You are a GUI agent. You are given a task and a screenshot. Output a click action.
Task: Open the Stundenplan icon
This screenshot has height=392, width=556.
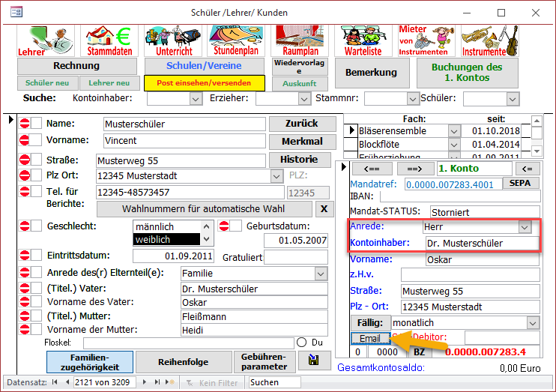[x=236, y=40]
